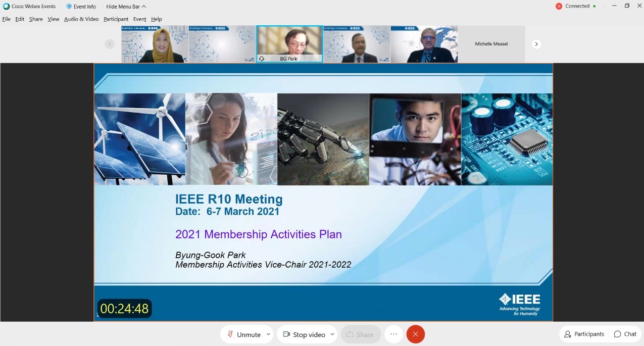Click the shared slide title 'IEEE R10 Meeting'
Viewport: 644px width, 346px height.
point(229,199)
